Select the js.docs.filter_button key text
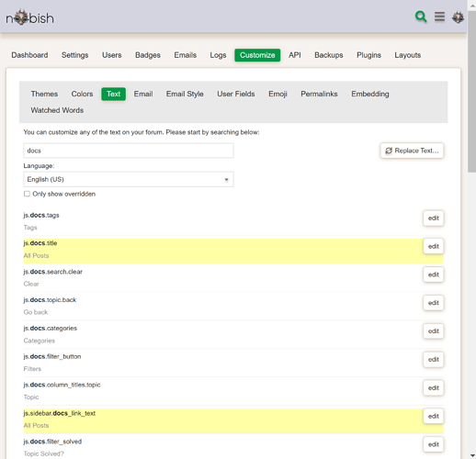The image size is (476, 459). [52, 356]
